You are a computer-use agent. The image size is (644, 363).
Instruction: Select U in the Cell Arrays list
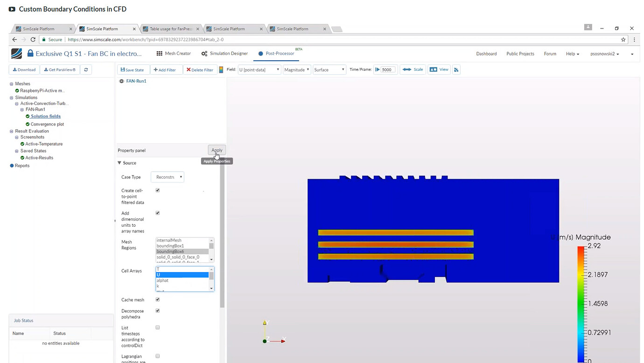[x=182, y=274]
